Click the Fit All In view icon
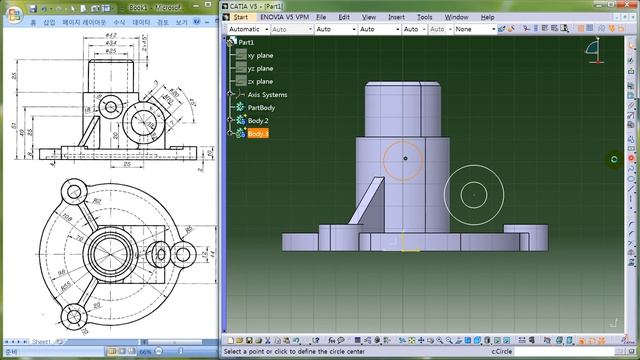This screenshot has width=640, height=360. coord(412,340)
